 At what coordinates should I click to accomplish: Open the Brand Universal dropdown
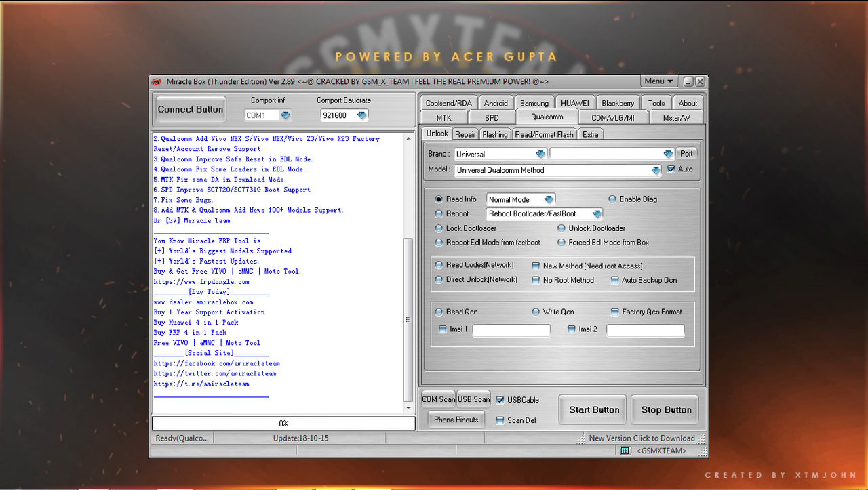540,154
